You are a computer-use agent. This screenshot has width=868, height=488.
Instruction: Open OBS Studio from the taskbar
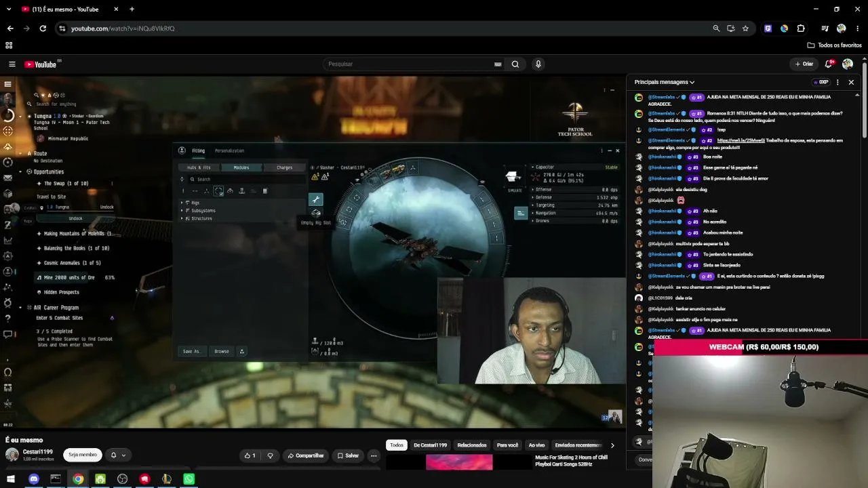coord(122,479)
